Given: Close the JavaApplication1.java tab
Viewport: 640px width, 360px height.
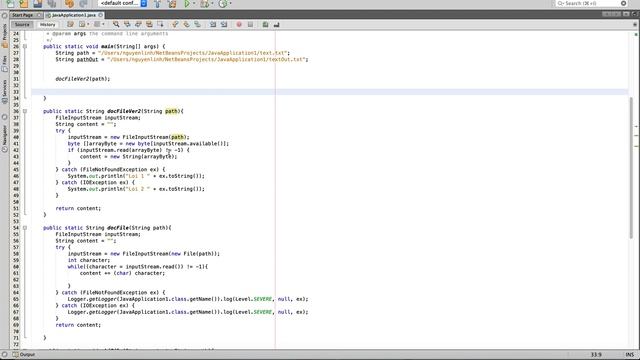Looking at the screenshot, I should click(x=100, y=15).
